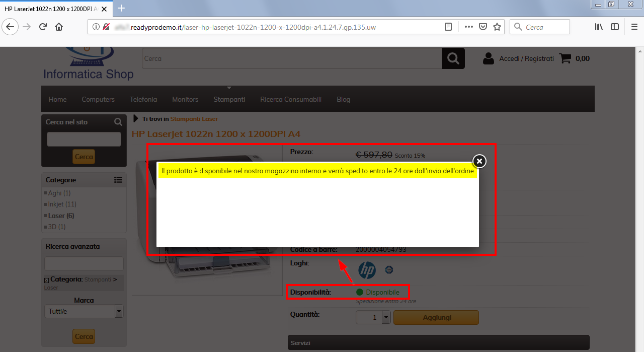Close the availability popup with X icon

(x=479, y=161)
